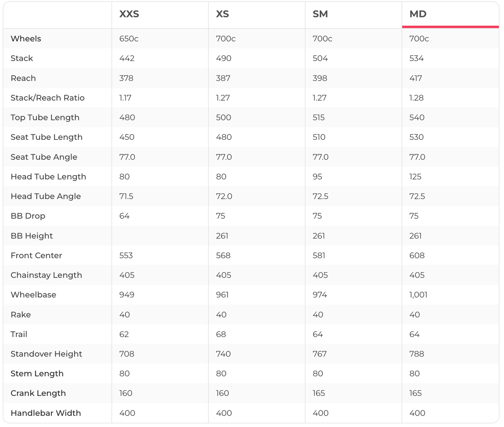Click the Chainstay Length row label

[46, 275]
